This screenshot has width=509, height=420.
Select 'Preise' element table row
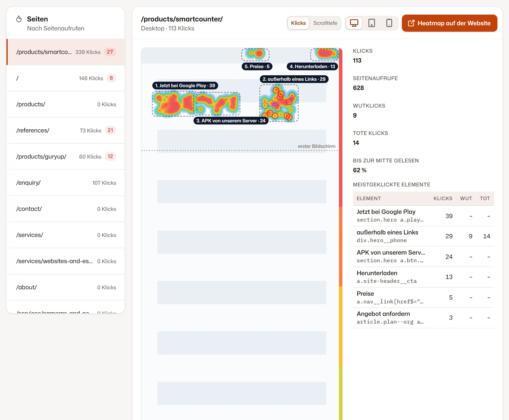423,298
